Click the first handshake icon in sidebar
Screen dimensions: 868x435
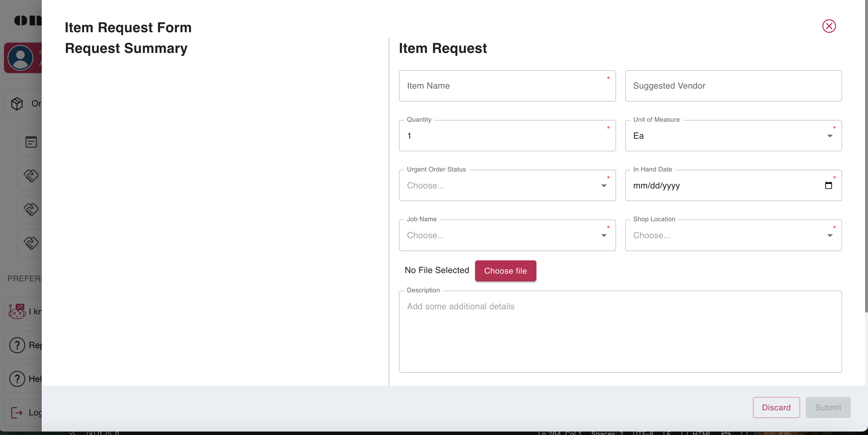pyautogui.click(x=31, y=175)
